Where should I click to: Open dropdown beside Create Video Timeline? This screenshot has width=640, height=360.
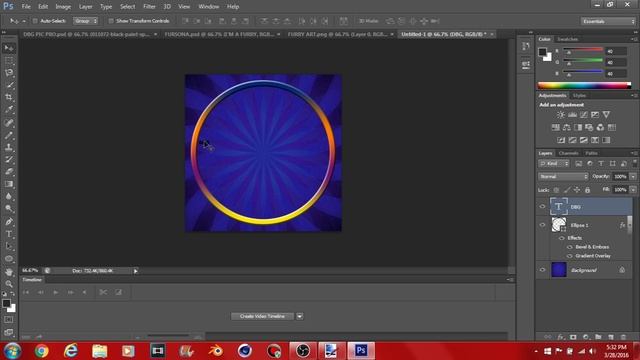click(x=300, y=316)
